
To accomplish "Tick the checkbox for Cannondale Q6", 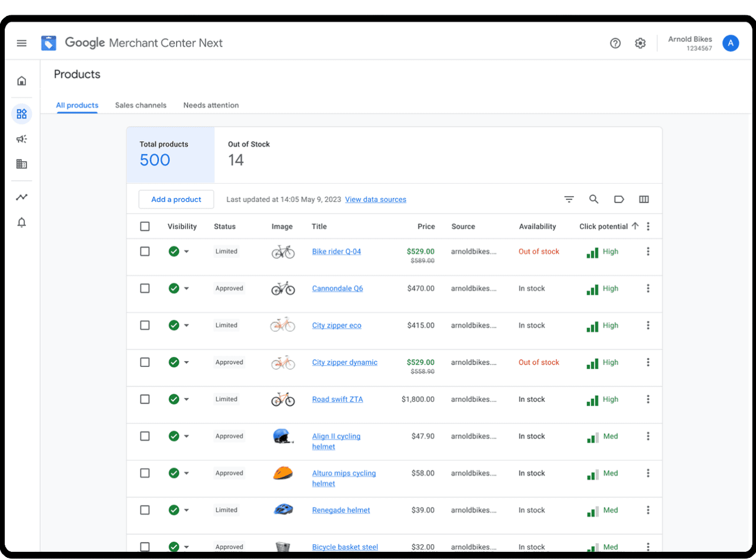I will 145,288.
